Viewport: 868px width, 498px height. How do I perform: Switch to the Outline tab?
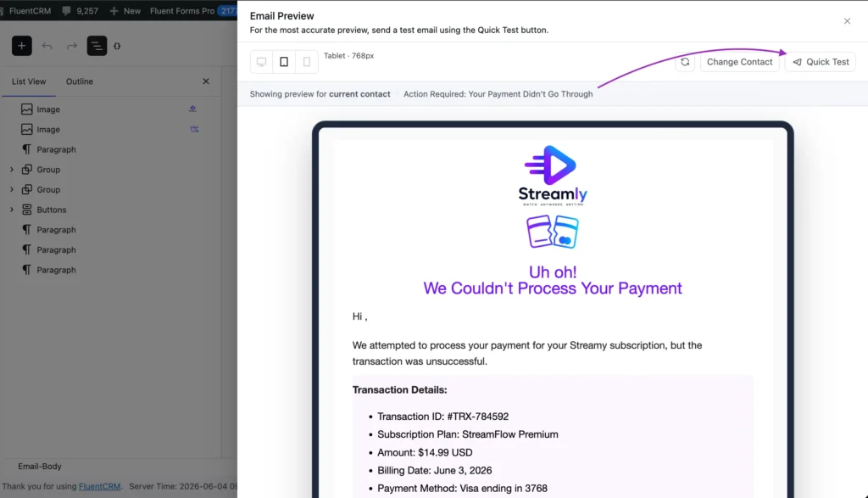coord(79,81)
